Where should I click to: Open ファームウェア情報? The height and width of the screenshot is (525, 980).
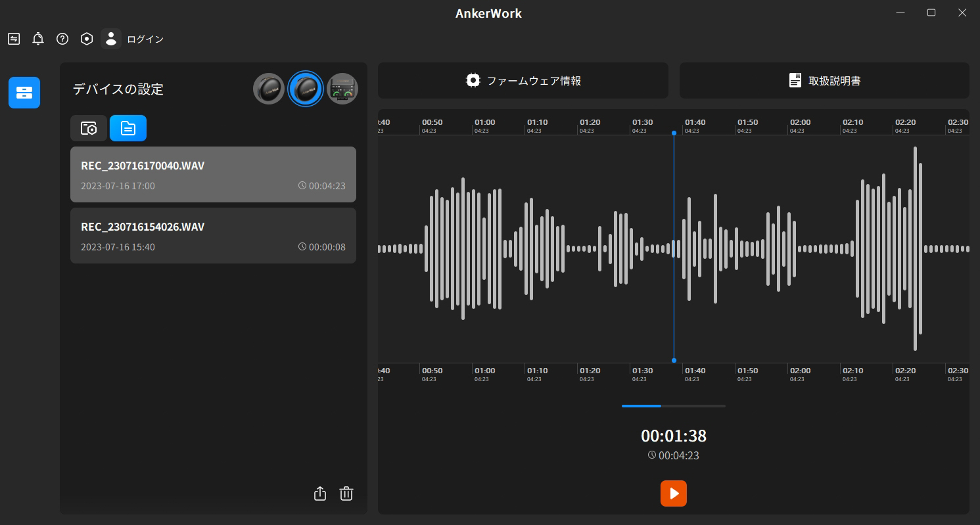click(523, 80)
